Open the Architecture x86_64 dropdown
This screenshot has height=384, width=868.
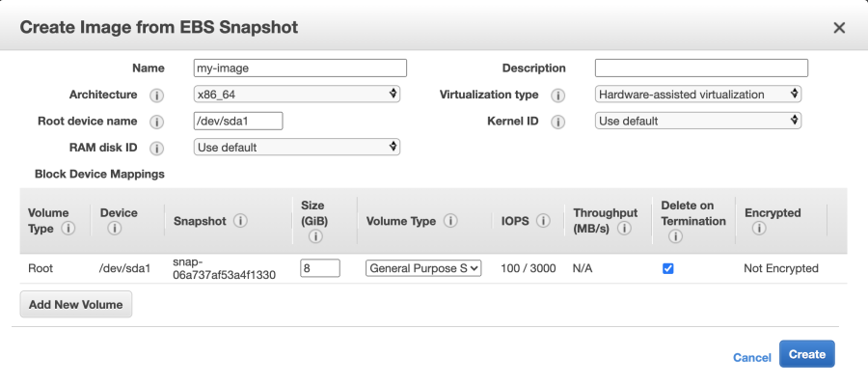point(297,95)
